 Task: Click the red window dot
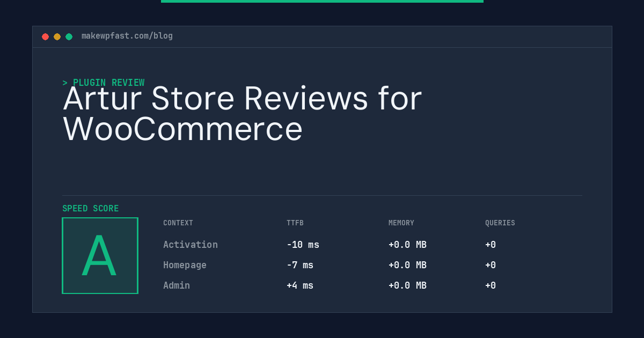pos(45,36)
